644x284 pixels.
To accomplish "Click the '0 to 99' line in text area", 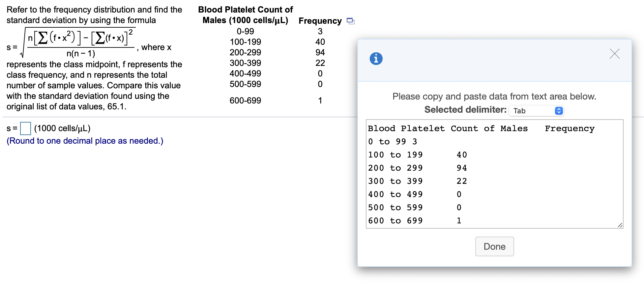I will tap(393, 142).
